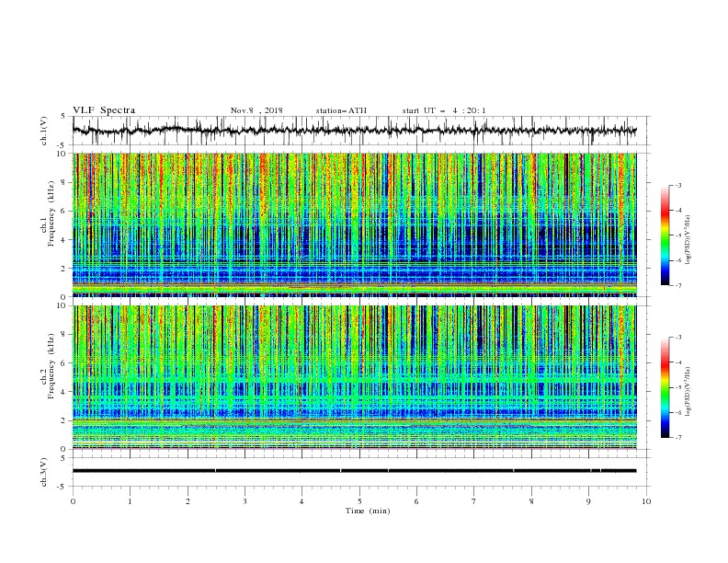
Task: Click the ch.1 Frequency (kHz) axis label
Action: (48, 212)
